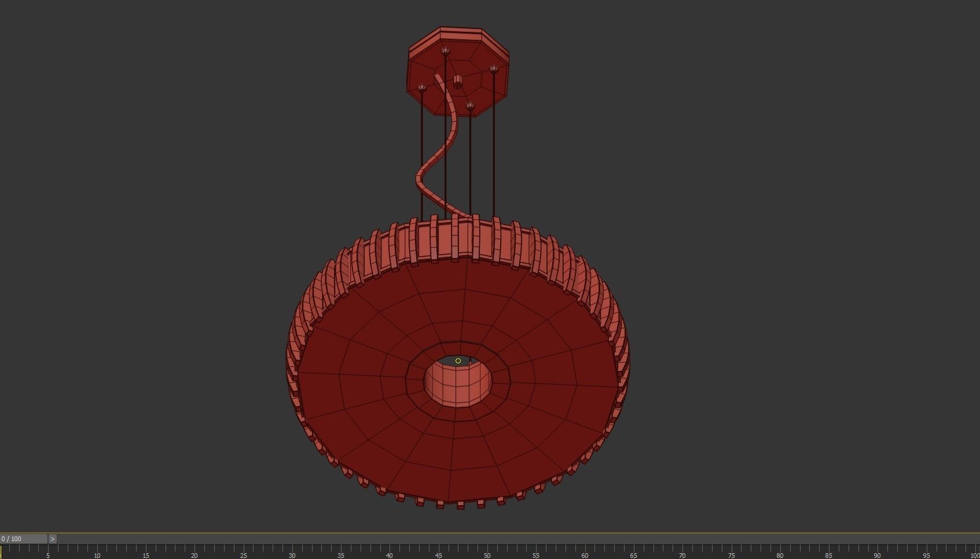Jump to frame 65 on the timeline
Image resolution: width=980 pixels, height=559 pixels.
634,556
